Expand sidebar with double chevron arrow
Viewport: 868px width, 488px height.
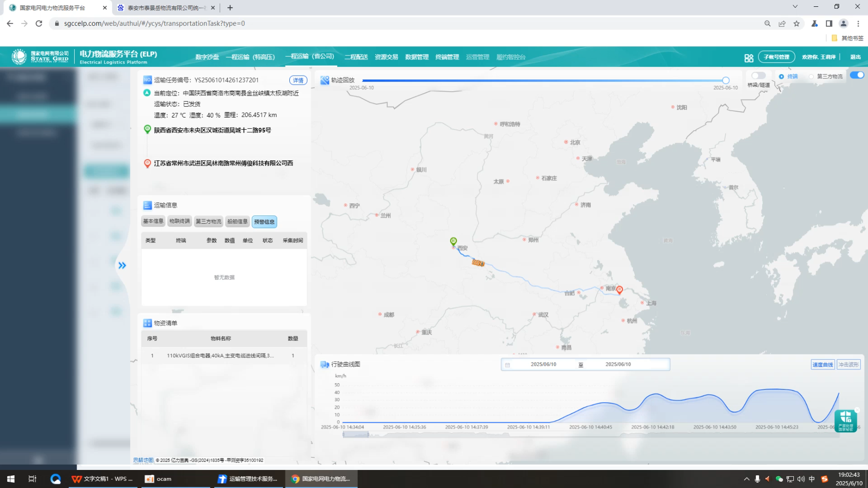122,265
